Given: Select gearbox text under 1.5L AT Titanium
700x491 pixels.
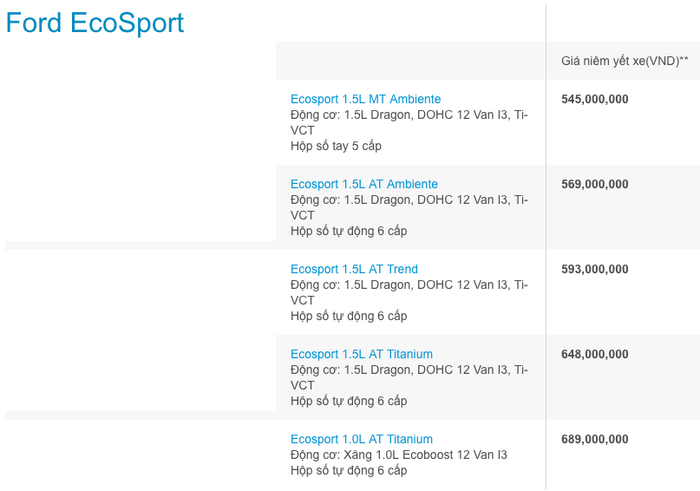Looking at the screenshot, I should [348, 401].
